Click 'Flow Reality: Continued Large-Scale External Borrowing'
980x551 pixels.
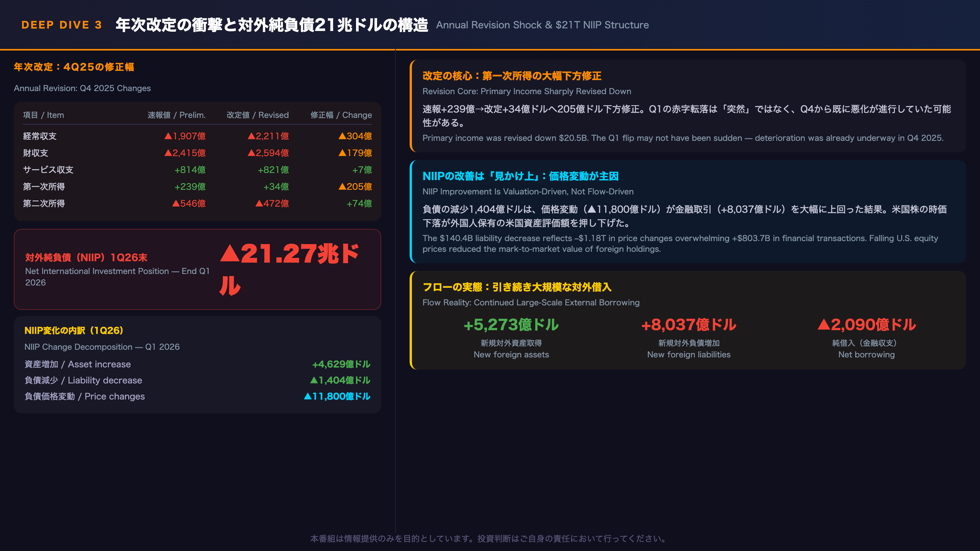tap(531, 302)
